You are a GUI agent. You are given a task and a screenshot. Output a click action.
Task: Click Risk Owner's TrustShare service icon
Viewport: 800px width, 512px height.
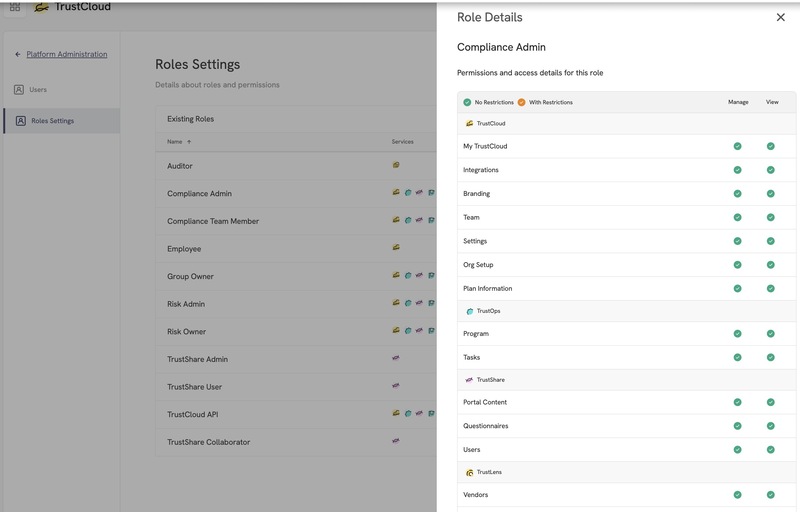click(x=419, y=330)
